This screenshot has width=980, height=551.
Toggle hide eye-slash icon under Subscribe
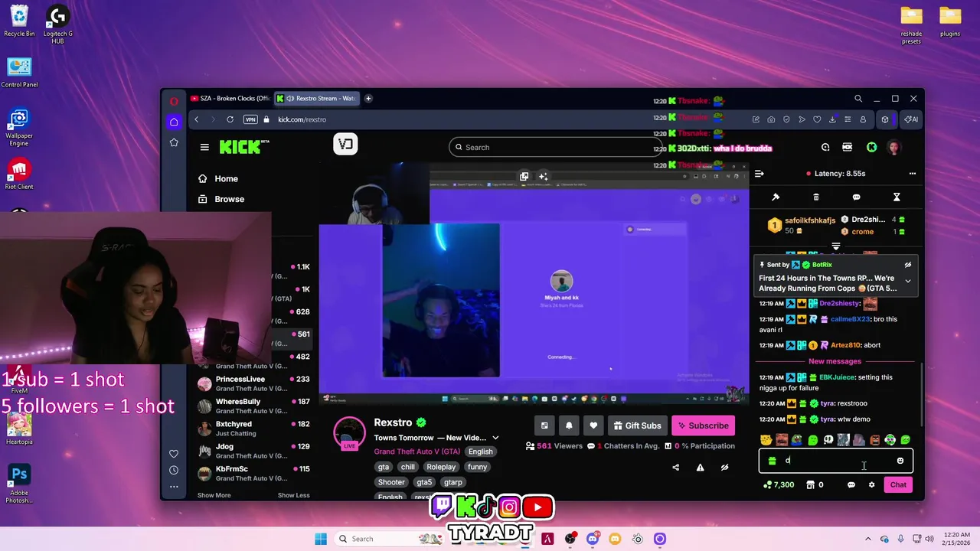(724, 468)
